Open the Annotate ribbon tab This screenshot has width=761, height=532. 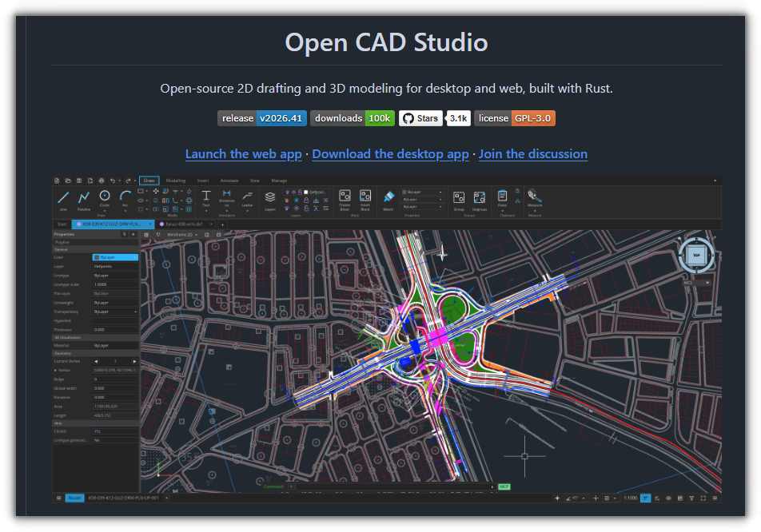coord(229,181)
